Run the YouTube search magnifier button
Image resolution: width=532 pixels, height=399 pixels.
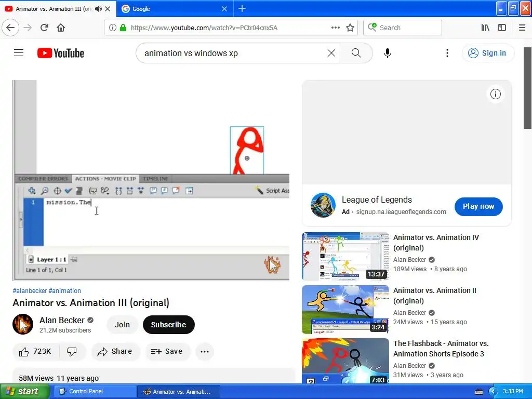click(x=356, y=53)
